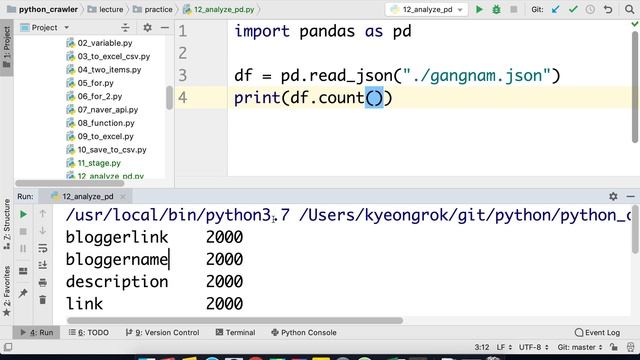The height and width of the screenshot is (360, 640).
Task: Toggle read-only lock icon in status bar
Action: click(x=613, y=347)
